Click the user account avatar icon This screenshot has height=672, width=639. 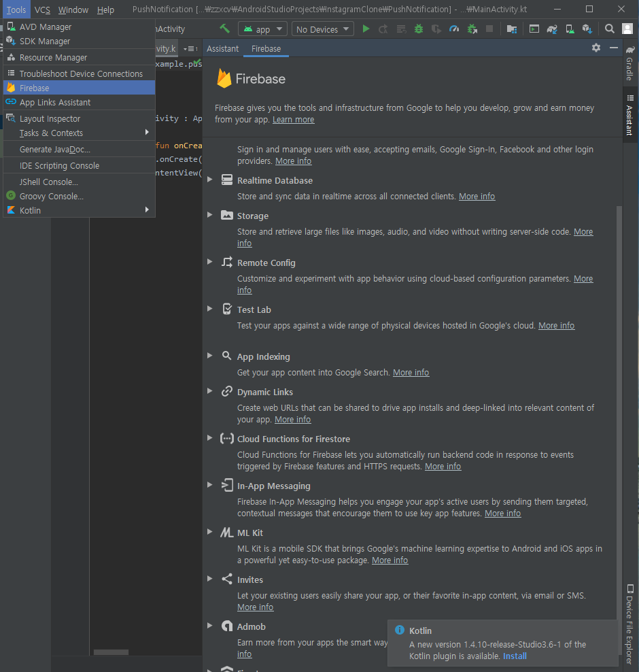pos(627,29)
